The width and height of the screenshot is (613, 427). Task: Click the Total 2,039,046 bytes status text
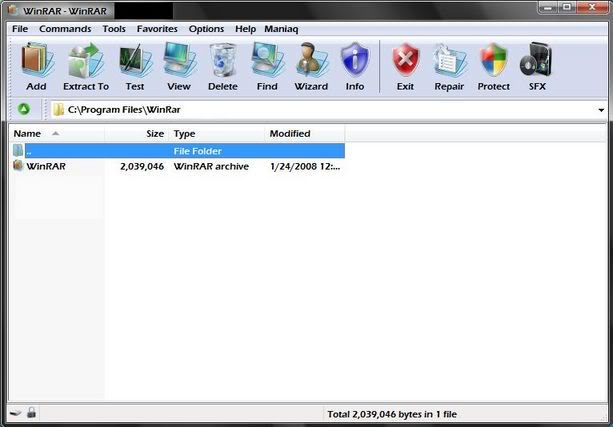pos(392,414)
